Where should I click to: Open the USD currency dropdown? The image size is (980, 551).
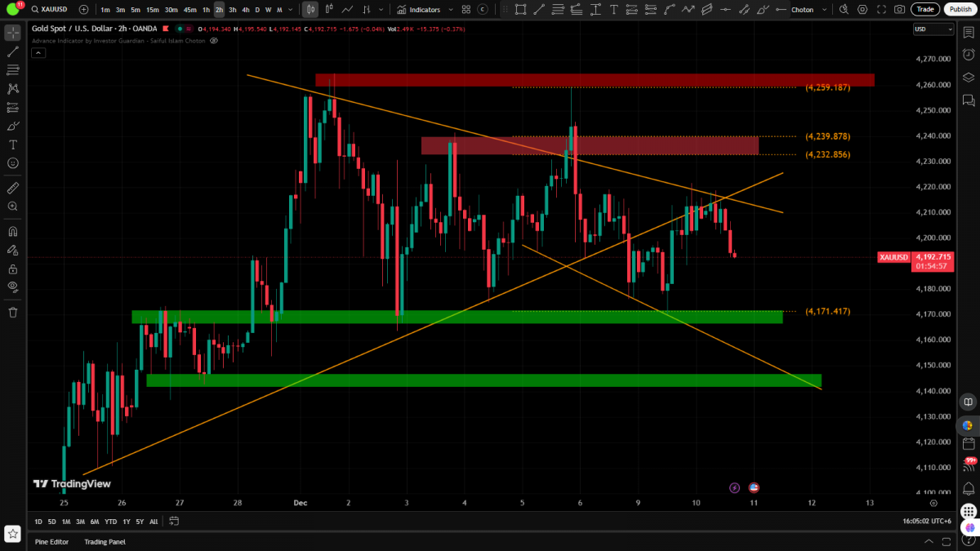pos(933,29)
